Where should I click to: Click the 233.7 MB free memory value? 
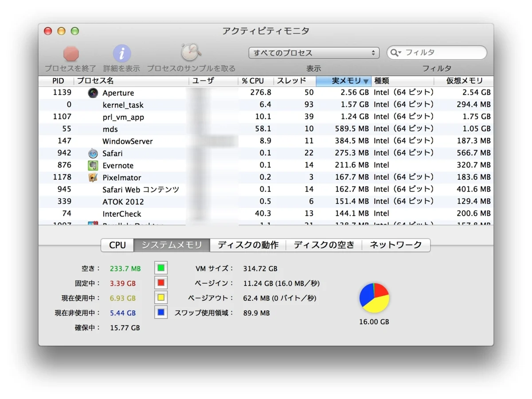point(125,269)
